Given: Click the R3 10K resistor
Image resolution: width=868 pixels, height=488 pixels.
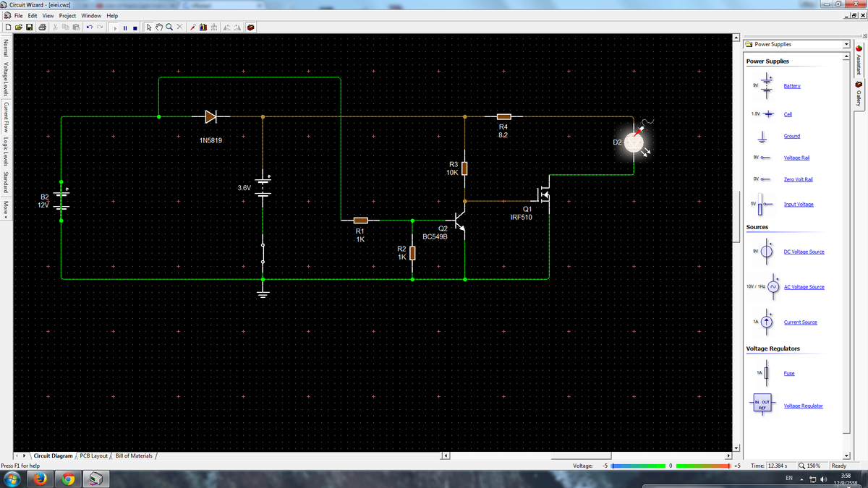Looking at the screenshot, I should 464,168.
